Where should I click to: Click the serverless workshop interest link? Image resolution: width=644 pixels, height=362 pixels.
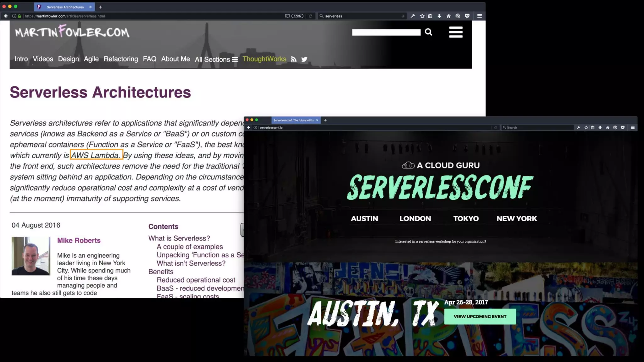pos(441,241)
